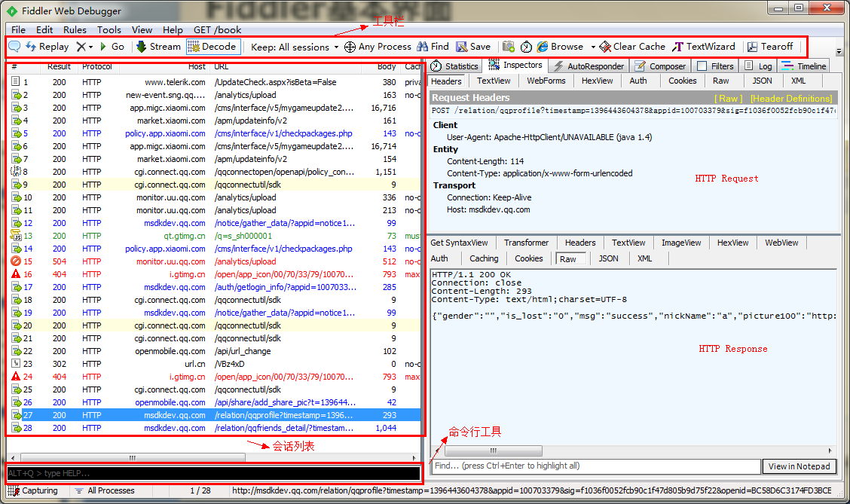This screenshot has width=850, height=504.
Task: Open the File menu
Action: pos(18,30)
